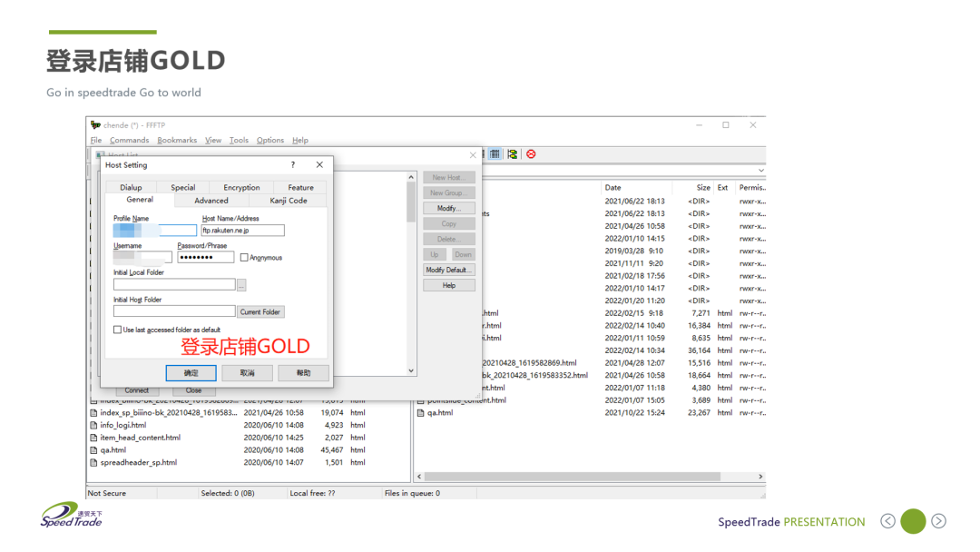Toggle folder sync movement toolbar icon
This screenshot has height=552, width=980.
[x=513, y=153]
